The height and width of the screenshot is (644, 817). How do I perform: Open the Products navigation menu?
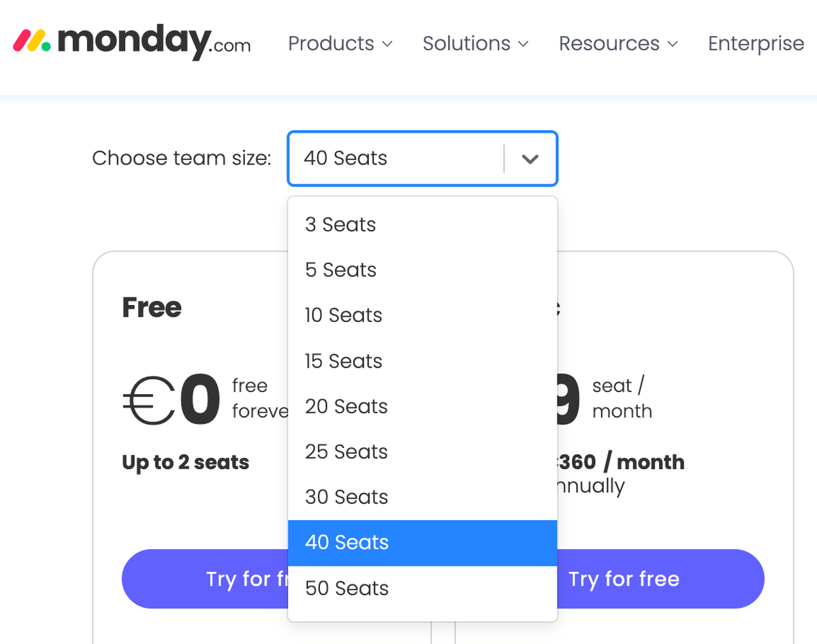pos(332,43)
